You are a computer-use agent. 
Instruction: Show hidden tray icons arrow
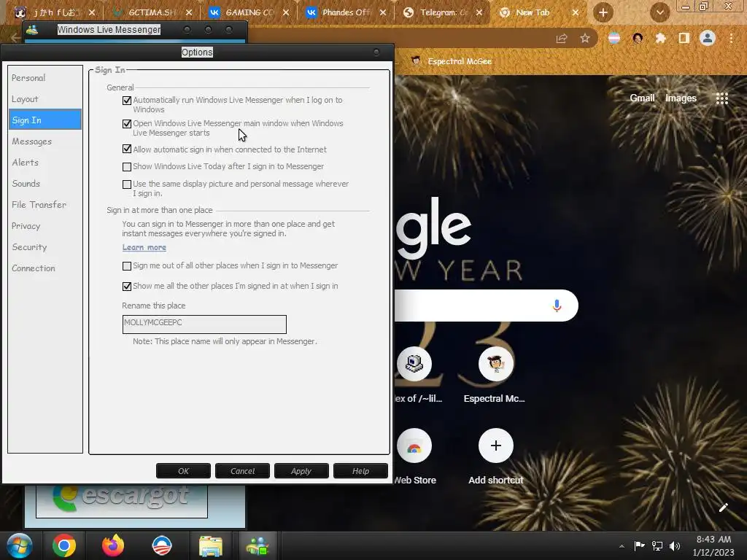[622, 547]
